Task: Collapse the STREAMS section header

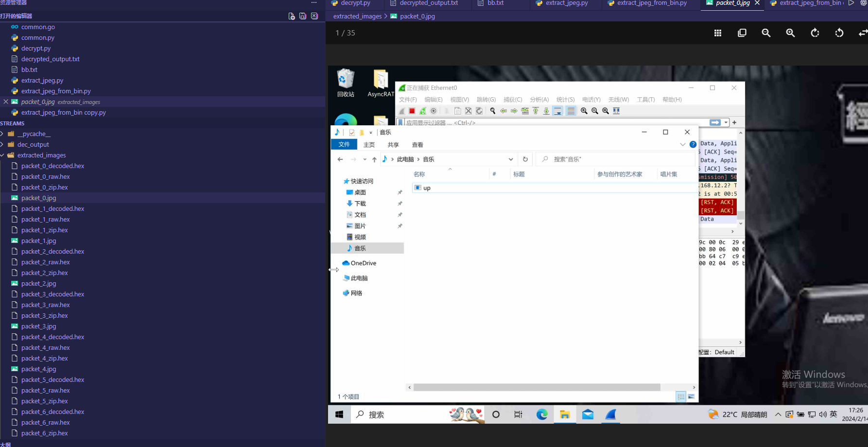Action: (12, 123)
